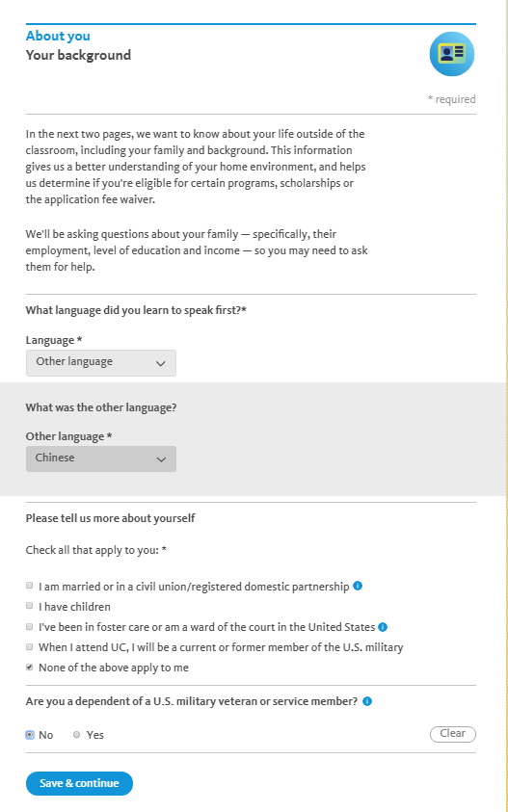Click the 'None of the above apply to me' label

pyautogui.click(x=114, y=668)
